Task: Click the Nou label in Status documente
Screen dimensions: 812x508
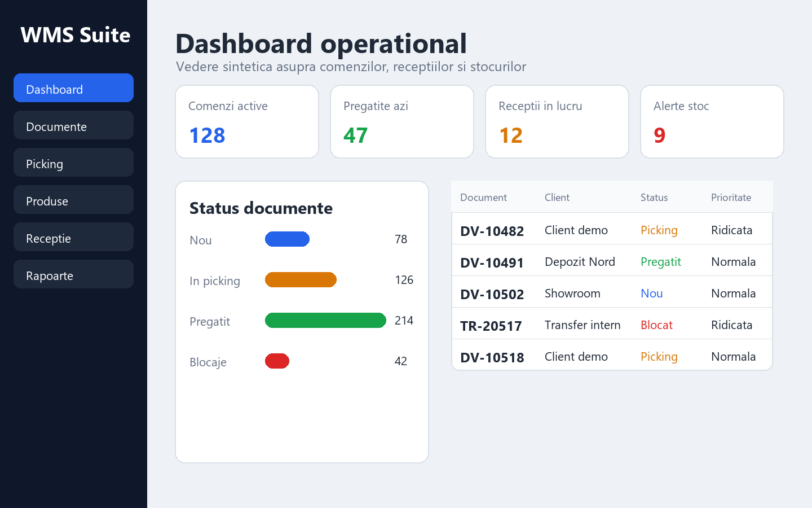Action: [x=201, y=240]
